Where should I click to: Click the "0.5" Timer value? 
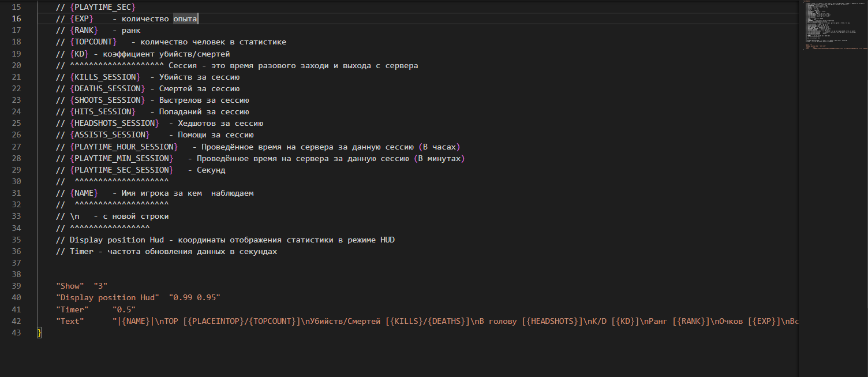coord(124,309)
